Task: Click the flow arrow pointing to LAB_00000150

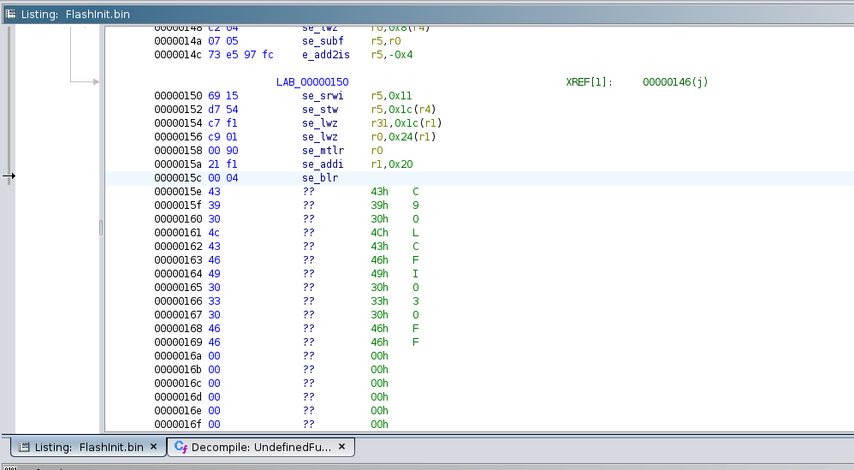Action: click(x=95, y=82)
